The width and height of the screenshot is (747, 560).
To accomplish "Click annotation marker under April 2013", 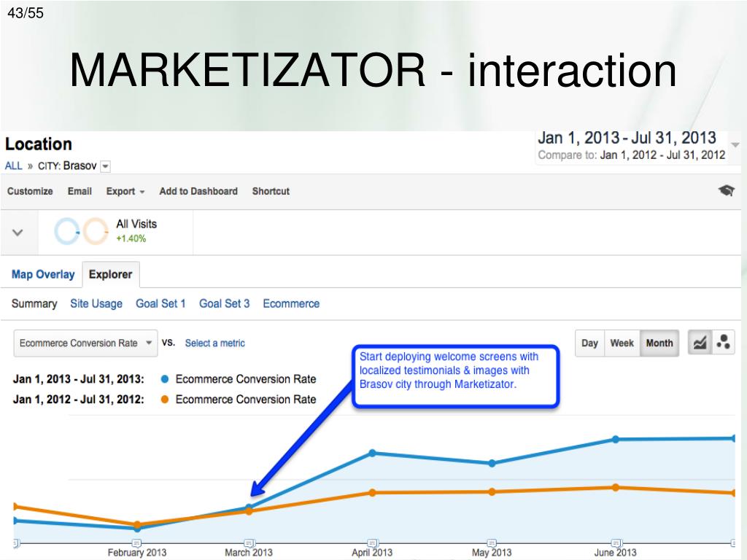I will [373, 542].
